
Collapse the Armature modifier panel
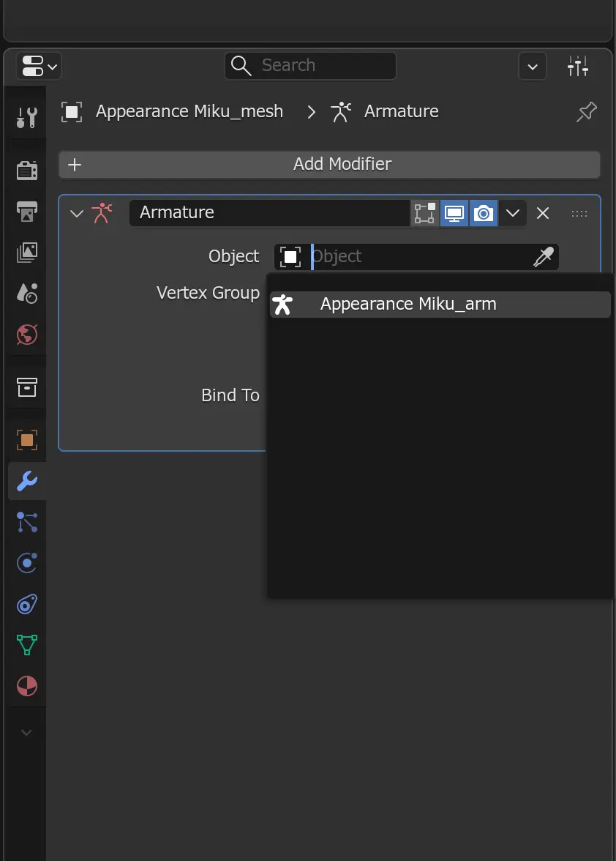(x=77, y=213)
